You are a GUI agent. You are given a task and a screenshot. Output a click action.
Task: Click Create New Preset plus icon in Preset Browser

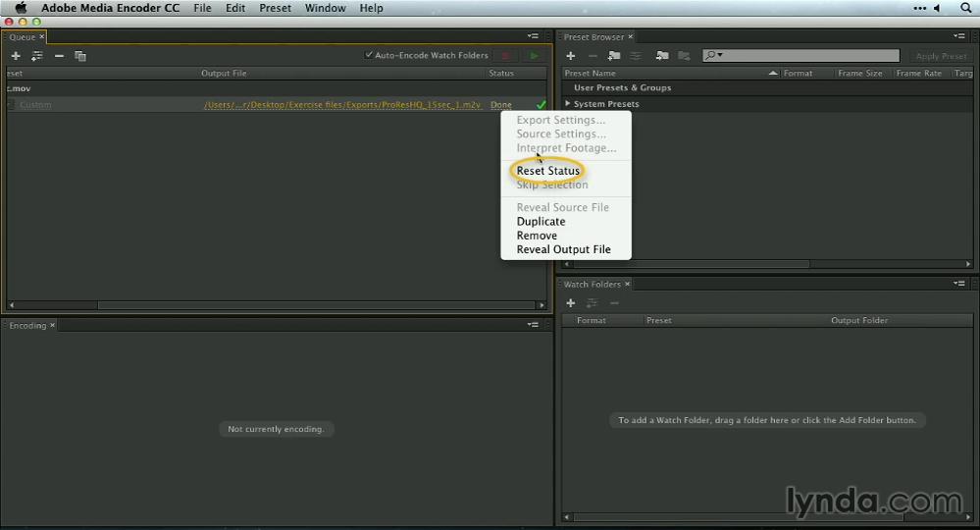click(571, 56)
